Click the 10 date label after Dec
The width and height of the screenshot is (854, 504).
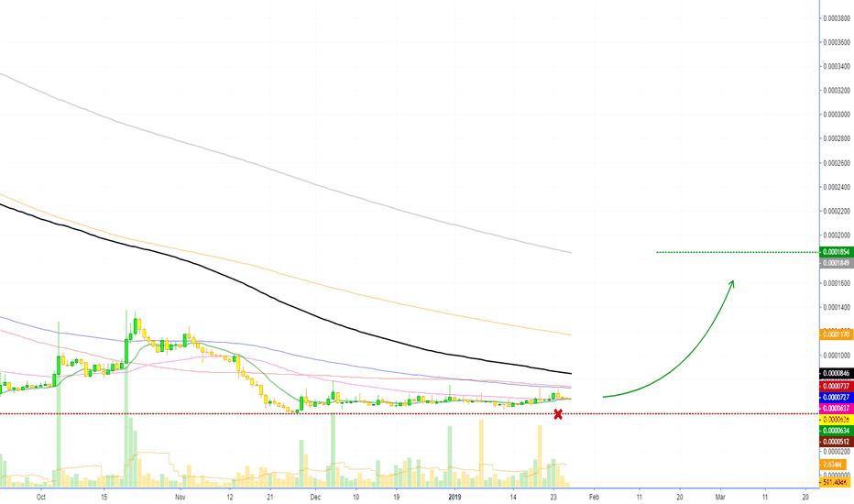pyautogui.click(x=356, y=497)
